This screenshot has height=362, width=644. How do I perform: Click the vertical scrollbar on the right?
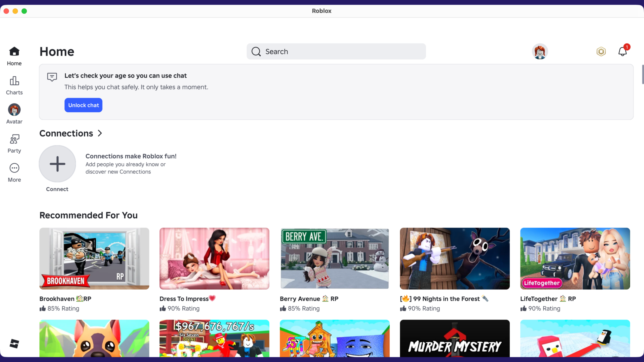[642, 74]
